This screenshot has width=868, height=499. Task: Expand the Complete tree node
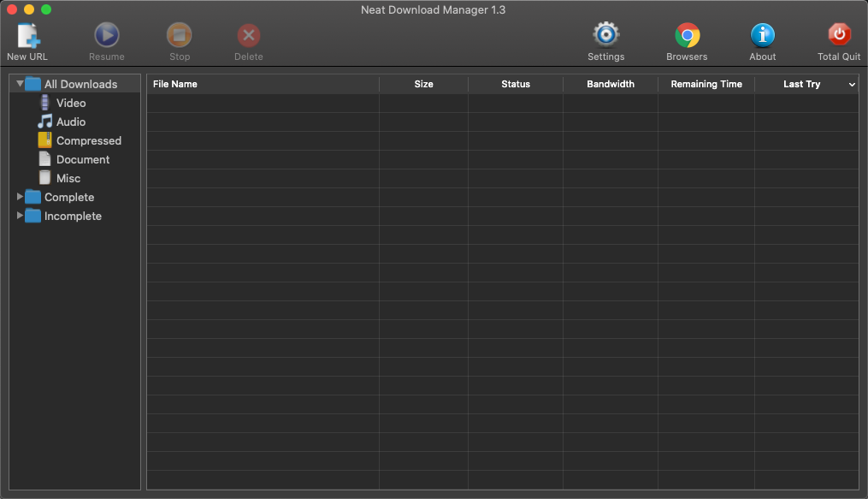pos(20,197)
